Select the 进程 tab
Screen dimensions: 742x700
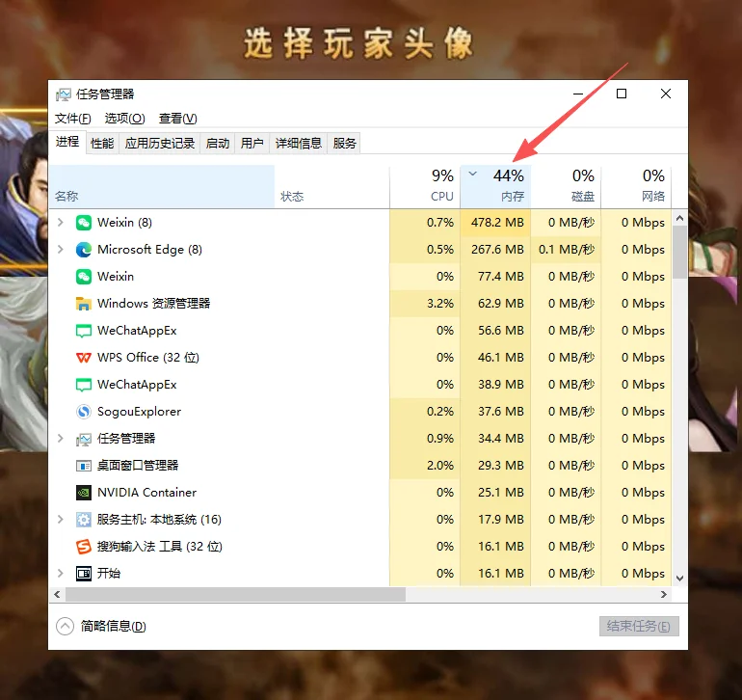[67, 142]
